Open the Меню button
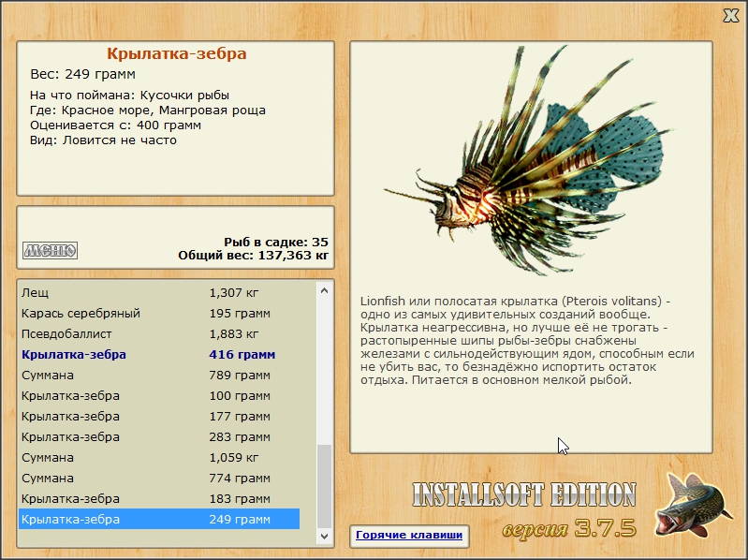Screen dimensions: 748x560 click(x=51, y=250)
